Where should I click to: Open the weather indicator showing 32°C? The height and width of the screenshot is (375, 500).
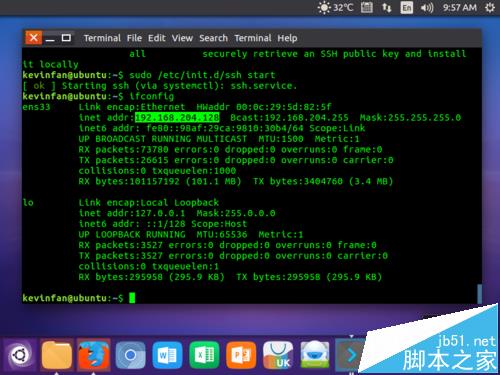335,7
